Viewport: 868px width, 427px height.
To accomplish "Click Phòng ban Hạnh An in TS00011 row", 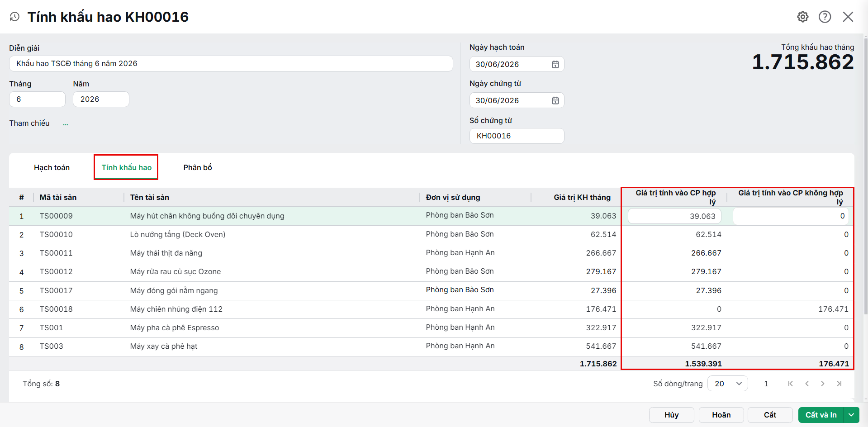I will pos(460,253).
